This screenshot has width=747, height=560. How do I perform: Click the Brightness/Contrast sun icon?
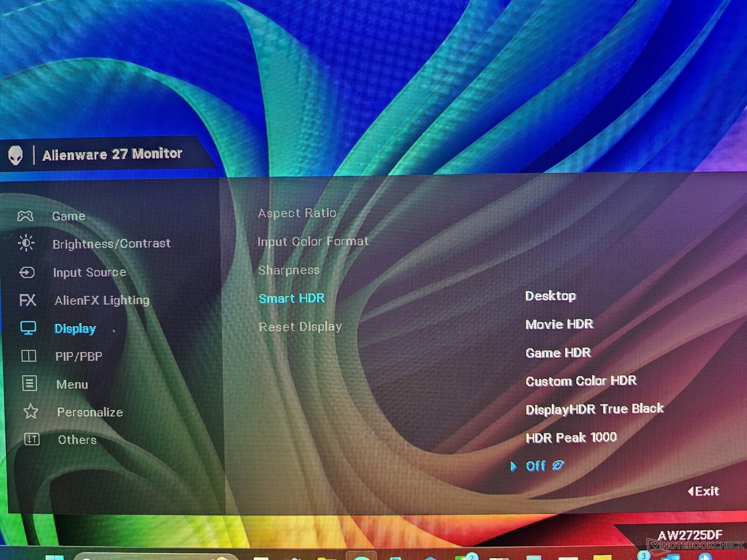point(26,243)
